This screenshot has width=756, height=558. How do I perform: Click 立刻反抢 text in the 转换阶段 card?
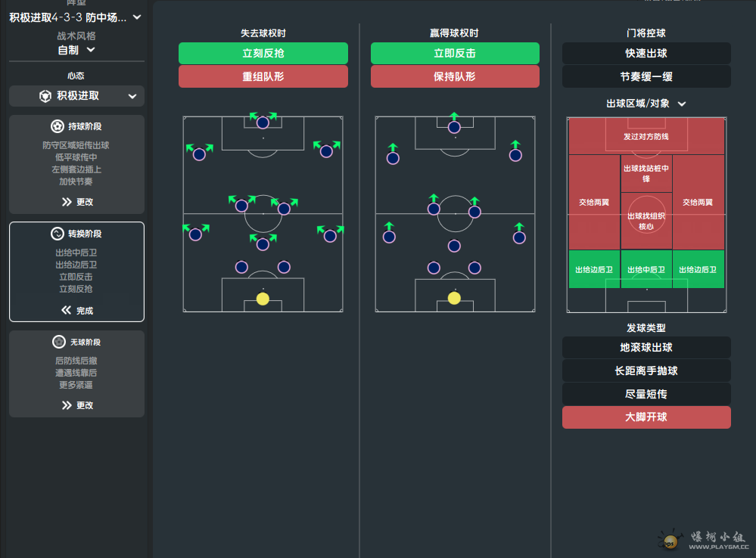click(76, 289)
